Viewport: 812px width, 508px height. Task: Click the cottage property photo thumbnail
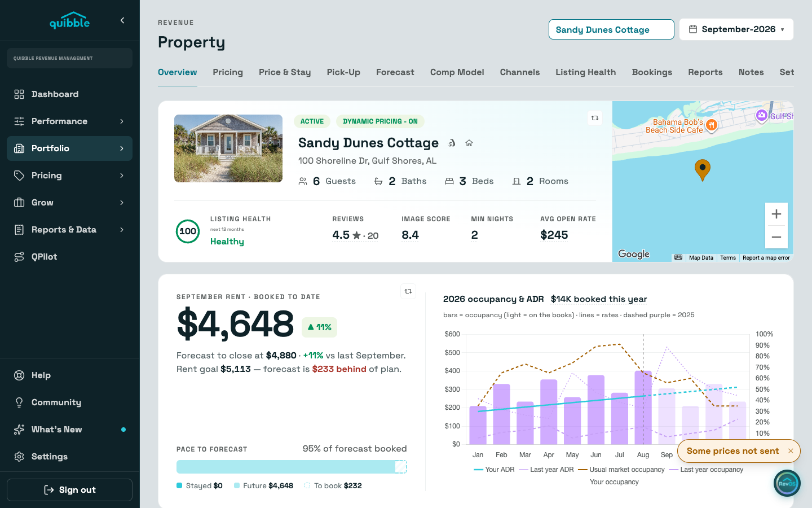[x=228, y=148]
